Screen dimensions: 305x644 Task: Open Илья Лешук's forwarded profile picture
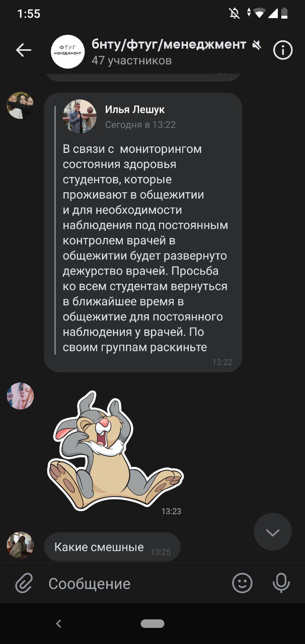coord(80,116)
